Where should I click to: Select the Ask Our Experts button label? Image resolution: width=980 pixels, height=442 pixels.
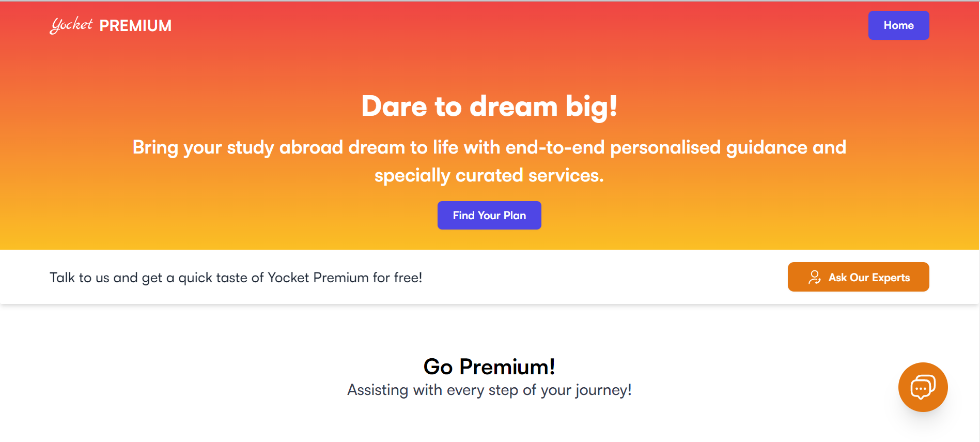[869, 278]
